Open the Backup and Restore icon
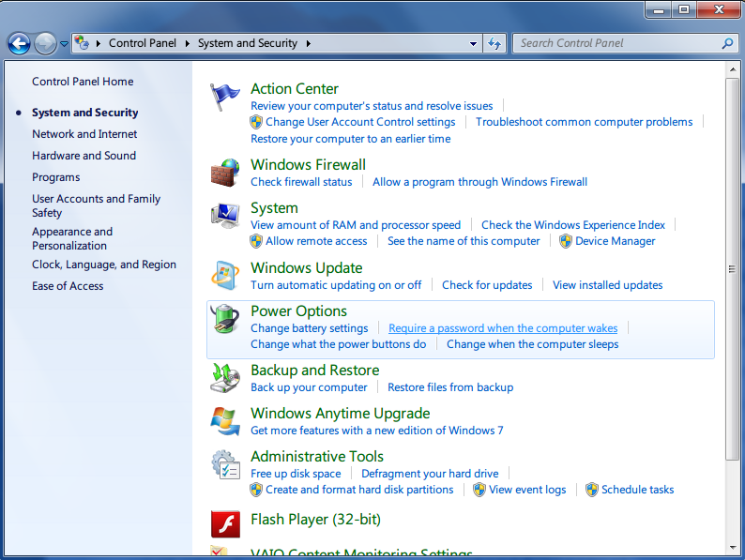745x560 pixels. pos(225,378)
